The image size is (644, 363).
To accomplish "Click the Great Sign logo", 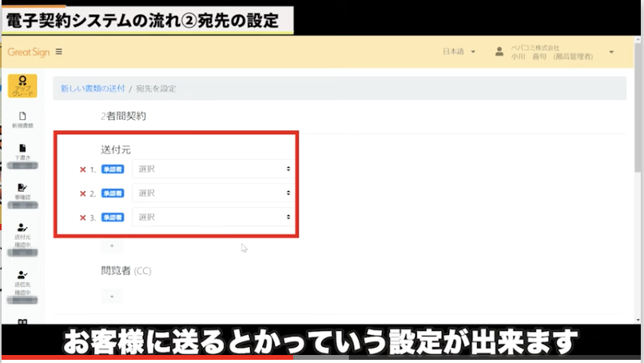I will [29, 52].
